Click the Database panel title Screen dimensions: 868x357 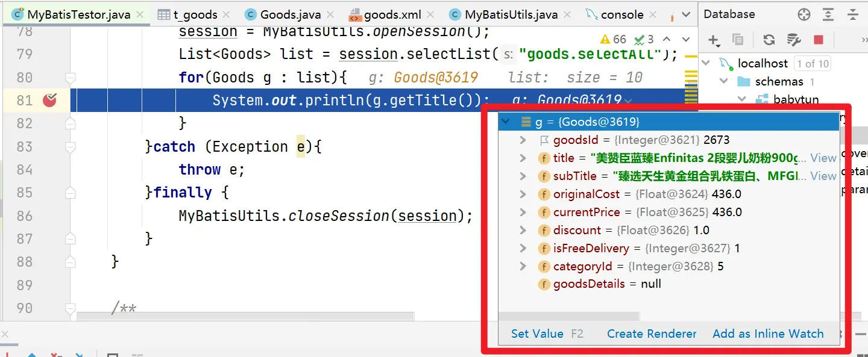(x=729, y=14)
